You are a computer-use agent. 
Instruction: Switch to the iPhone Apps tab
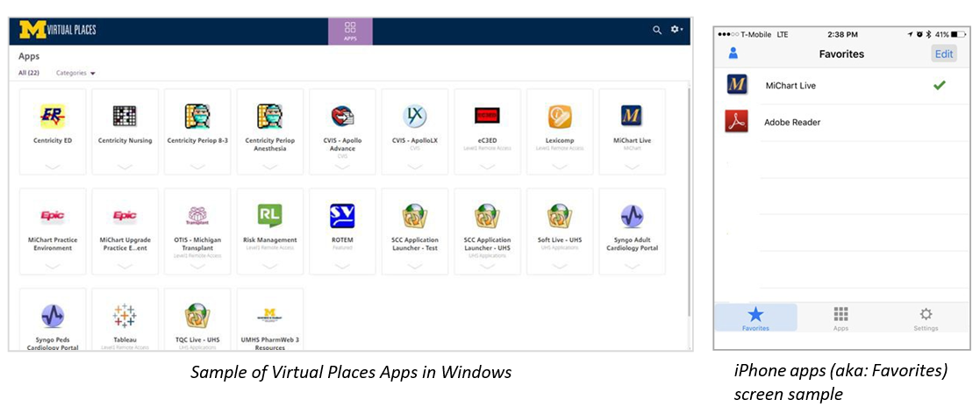point(841,318)
